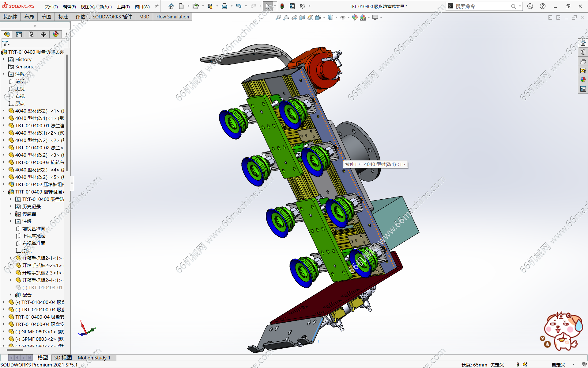This screenshot has height=368, width=588.
Task: Open Dynamic Annotation Views icon
Action: pos(310,17)
